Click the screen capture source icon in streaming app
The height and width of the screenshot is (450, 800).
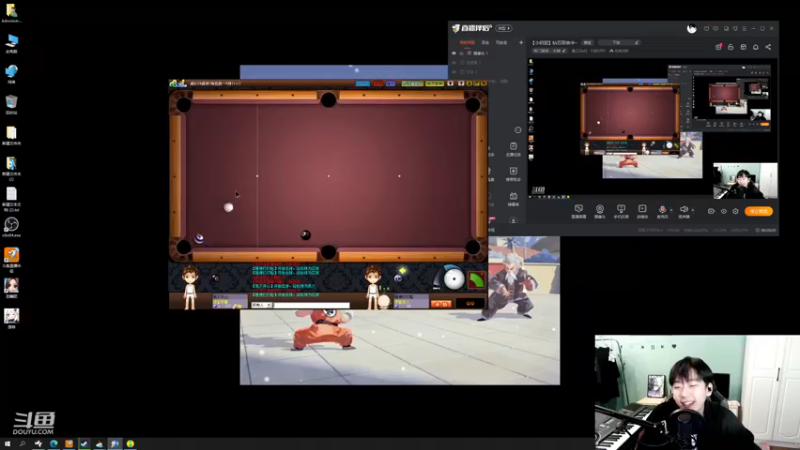(579, 209)
